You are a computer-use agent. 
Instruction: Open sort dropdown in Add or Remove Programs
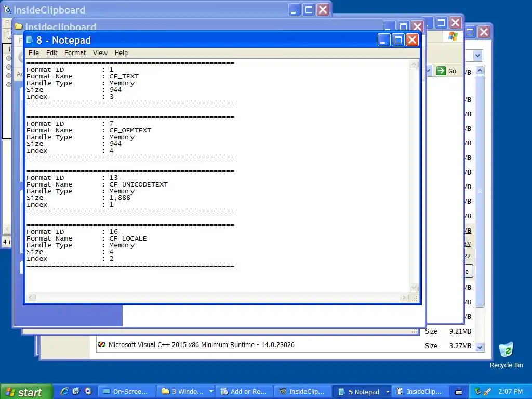tap(478, 55)
